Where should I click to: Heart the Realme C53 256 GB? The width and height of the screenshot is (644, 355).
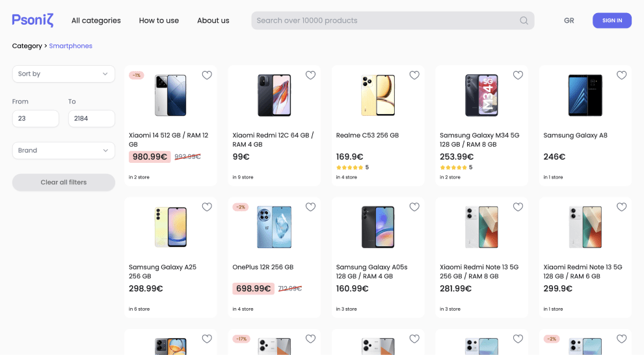click(414, 76)
